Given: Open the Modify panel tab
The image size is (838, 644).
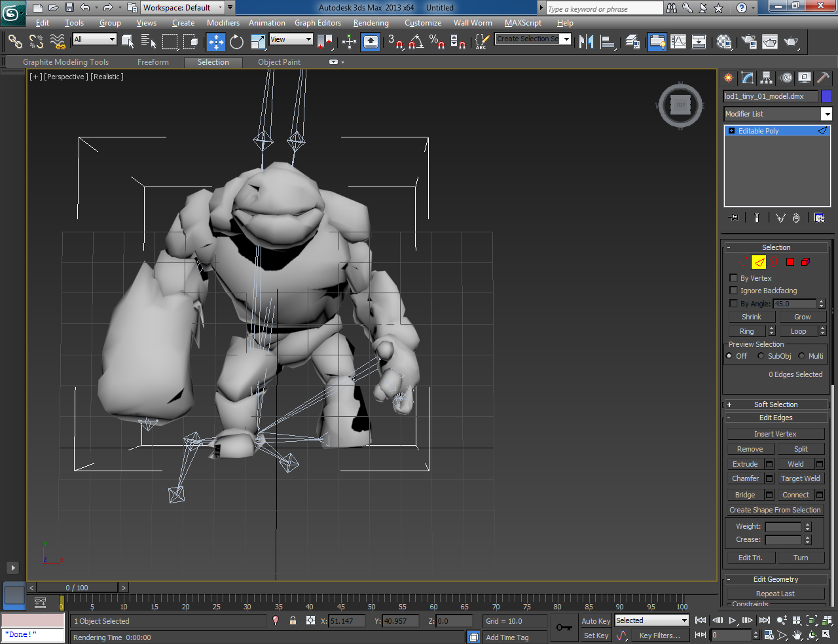Looking at the screenshot, I should point(746,78).
